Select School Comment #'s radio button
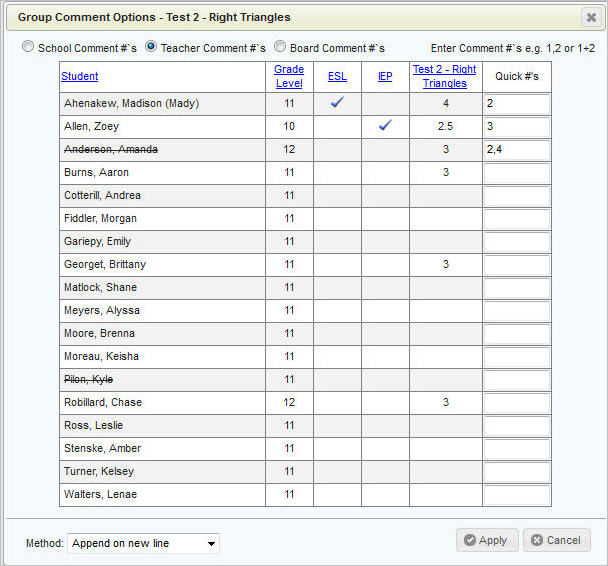Viewport: 608px width, 566px height. (x=28, y=47)
